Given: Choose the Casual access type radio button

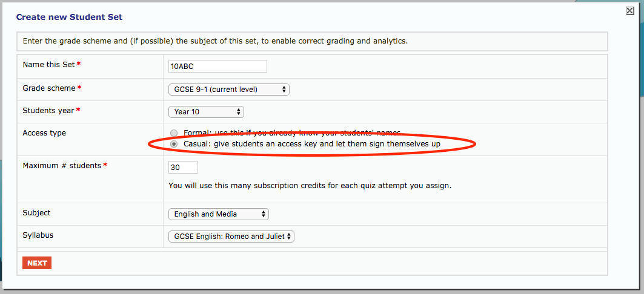Looking at the screenshot, I should click(x=174, y=145).
